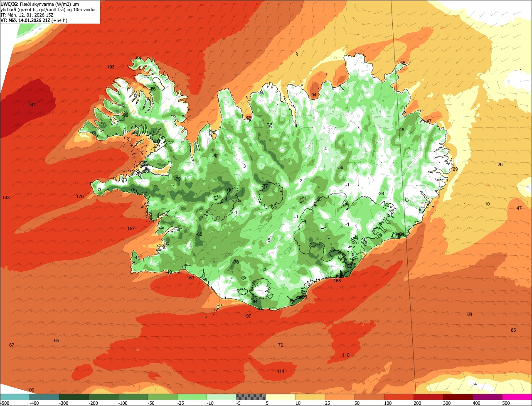Image resolution: width=532 pixels, height=406 pixels.
Task: Click the map value -62 over land
Action: coord(215,156)
